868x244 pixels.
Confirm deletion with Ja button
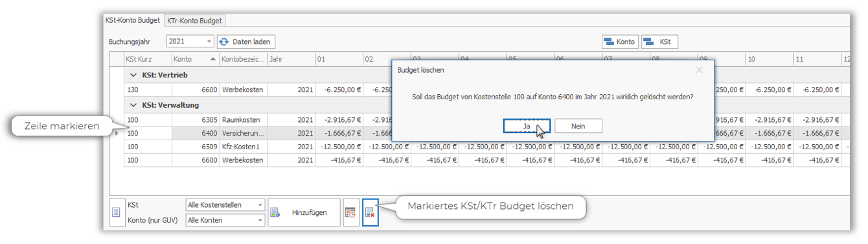click(x=527, y=125)
